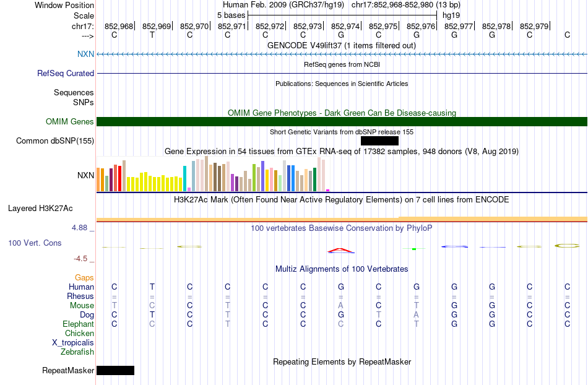This screenshot has width=588, height=385.
Task: Click Publications: Sequences in Scientific Articles title
Action: point(342,84)
